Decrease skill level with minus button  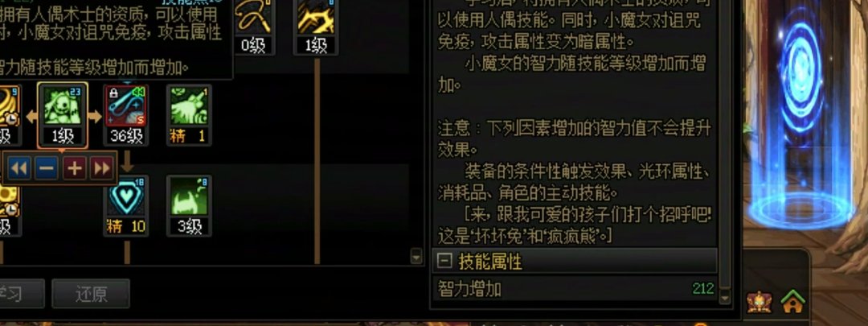click(47, 167)
